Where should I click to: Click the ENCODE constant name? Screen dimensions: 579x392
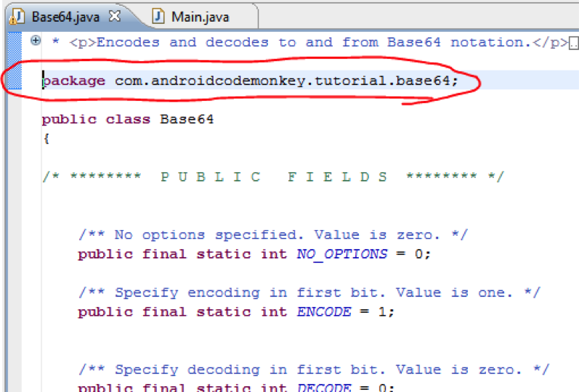pos(324,312)
